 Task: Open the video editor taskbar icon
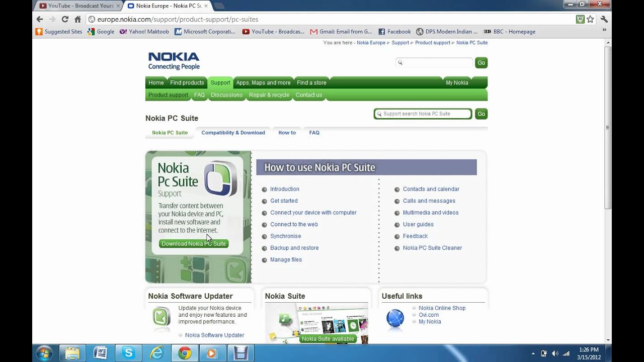point(241,353)
